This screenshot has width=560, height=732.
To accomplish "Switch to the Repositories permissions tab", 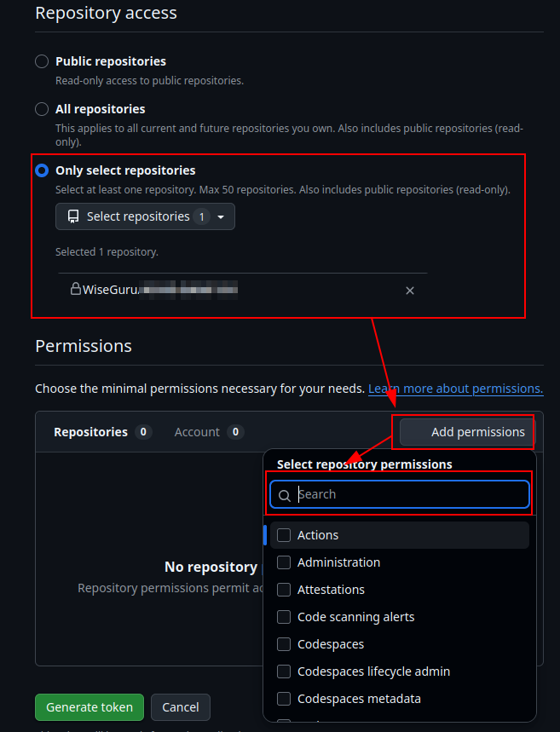I will coord(90,432).
